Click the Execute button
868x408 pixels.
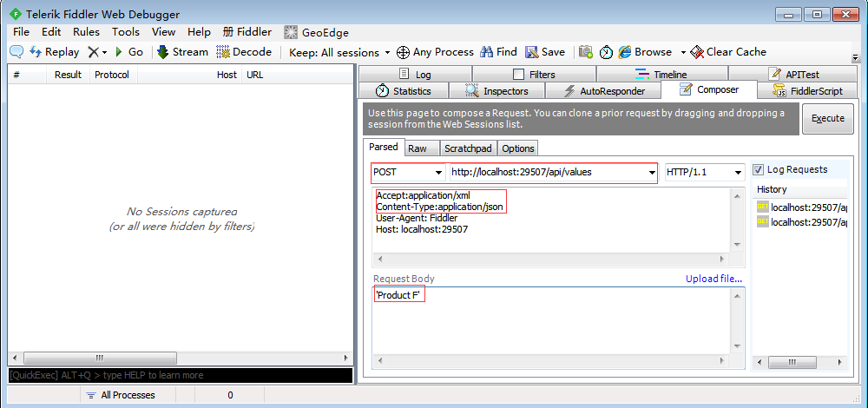pos(827,118)
